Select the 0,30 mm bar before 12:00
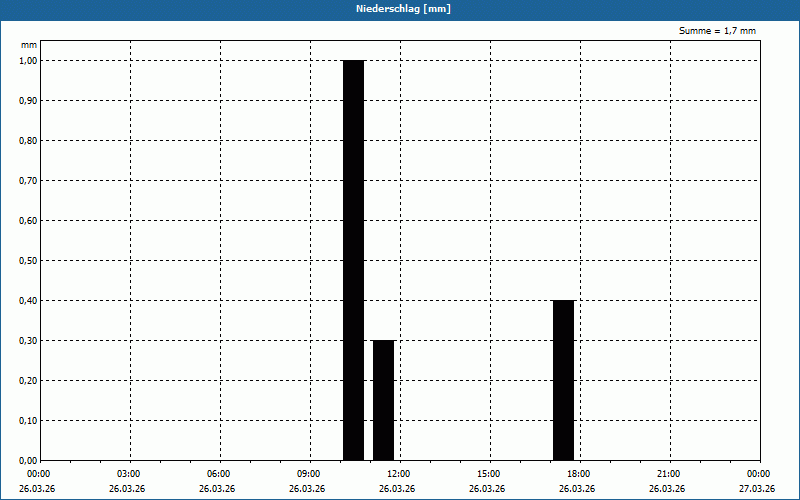This screenshot has width=800, height=500. coord(383,401)
